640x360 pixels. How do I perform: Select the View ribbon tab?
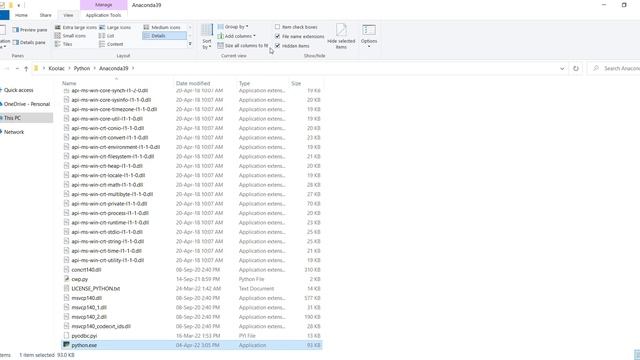pyautogui.click(x=68, y=15)
